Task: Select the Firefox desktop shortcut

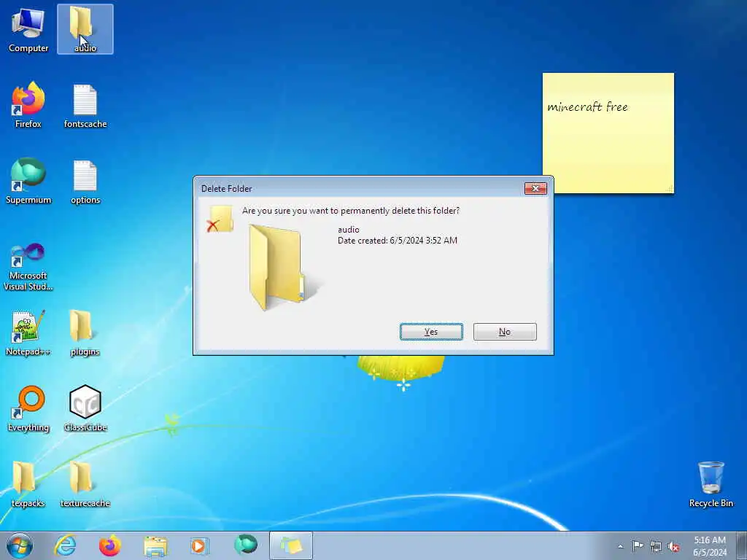Action: pyautogui.click(x=28, y=105)
